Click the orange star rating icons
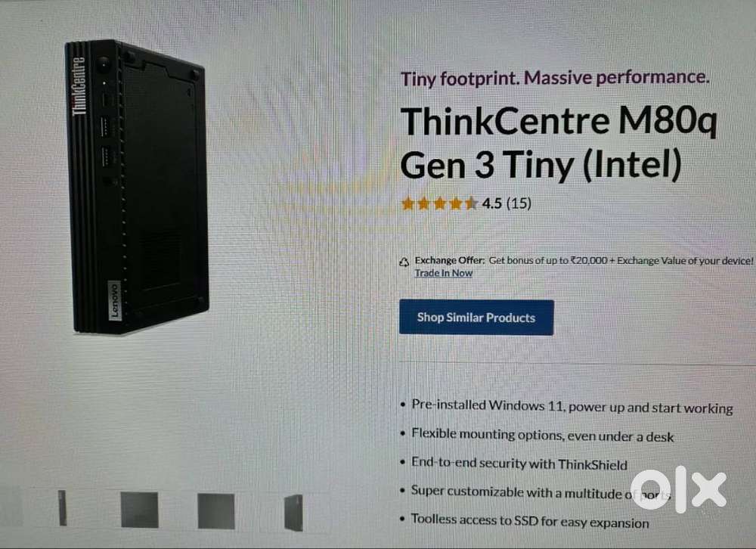756x549 pixels. coord(439,203)
